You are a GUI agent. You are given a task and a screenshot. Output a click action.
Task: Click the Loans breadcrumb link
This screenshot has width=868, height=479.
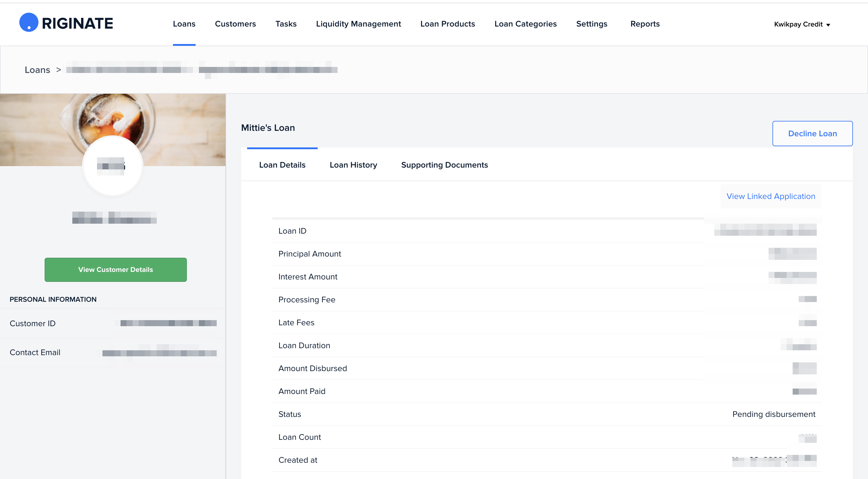(x=37, y=70)
